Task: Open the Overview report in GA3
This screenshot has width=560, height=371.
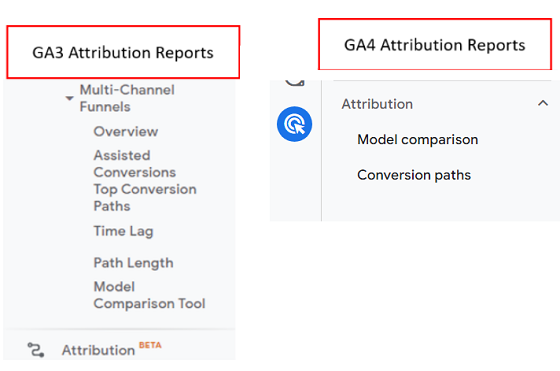Action: (126, 131)
